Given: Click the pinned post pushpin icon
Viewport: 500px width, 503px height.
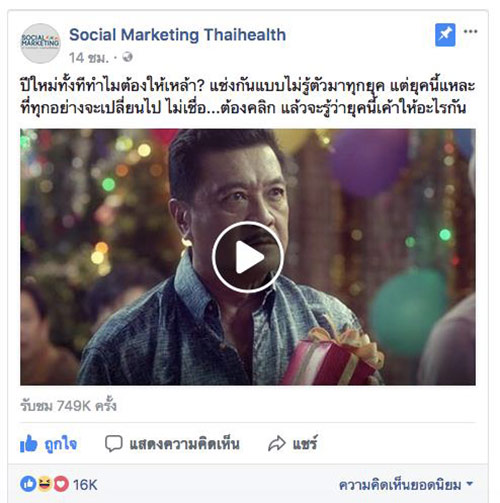Looking at the screenshot, I should (x=445, y=35).
